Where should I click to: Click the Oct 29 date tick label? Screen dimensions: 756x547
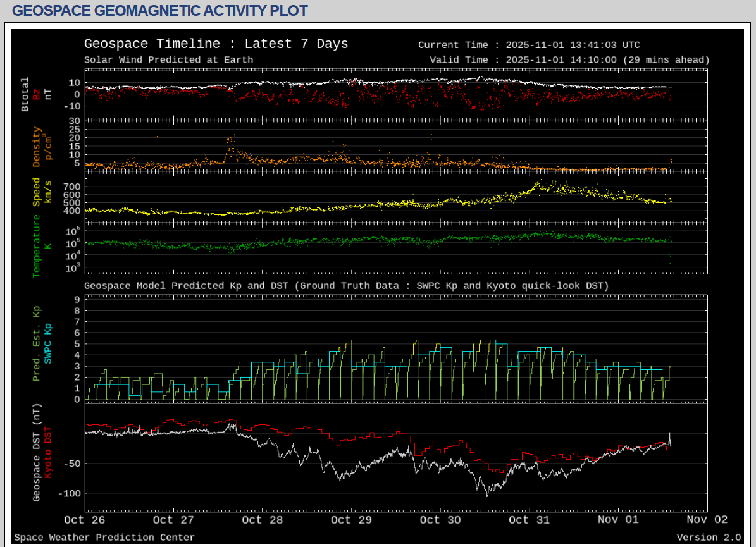(x=350, y=520)
